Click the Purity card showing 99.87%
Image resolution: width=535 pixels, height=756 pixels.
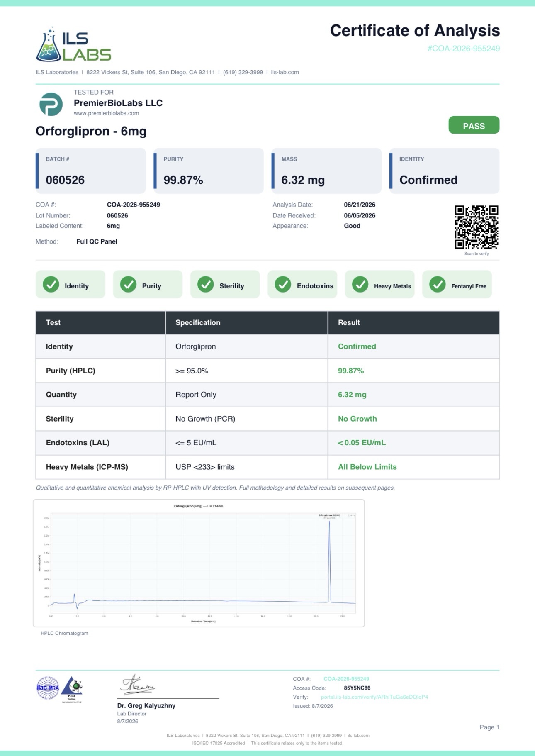(x=209, y=171)
